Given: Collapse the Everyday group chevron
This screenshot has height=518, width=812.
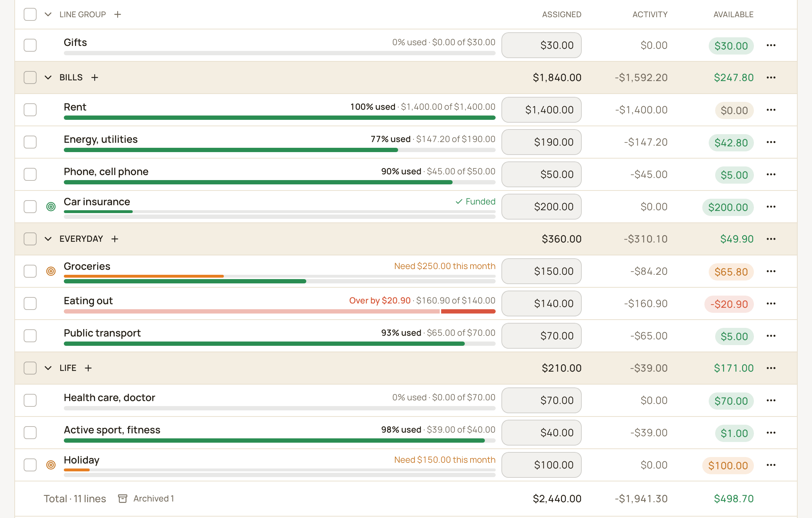Looking at the screenshot, I should pyautogui.click(x=48, y=239).
